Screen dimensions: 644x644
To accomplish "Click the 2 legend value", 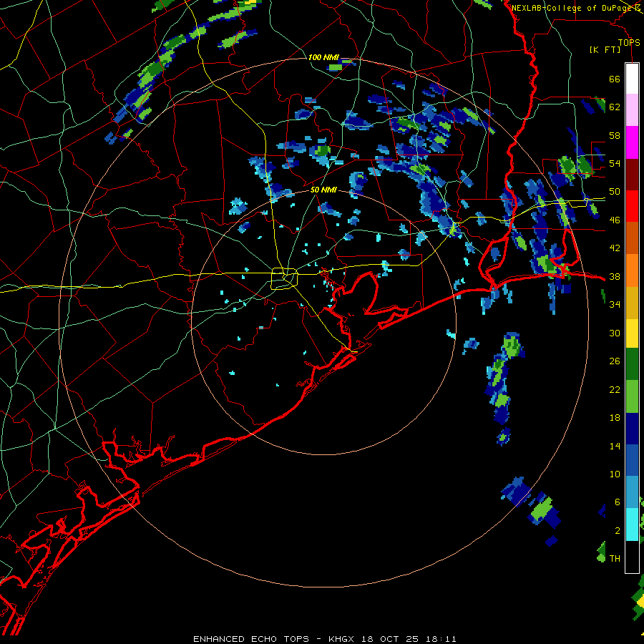I will point(618,531).
